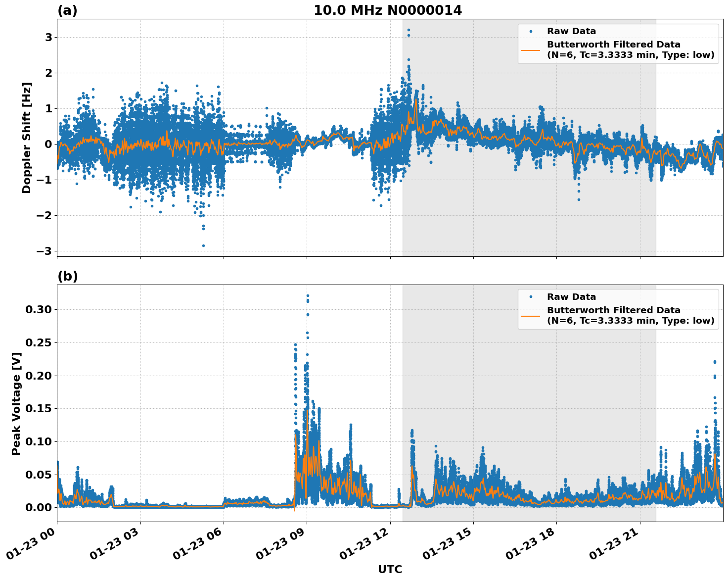
Task: Click the orange filtered curve peak near 01-23 13
Action: [416, 98]
